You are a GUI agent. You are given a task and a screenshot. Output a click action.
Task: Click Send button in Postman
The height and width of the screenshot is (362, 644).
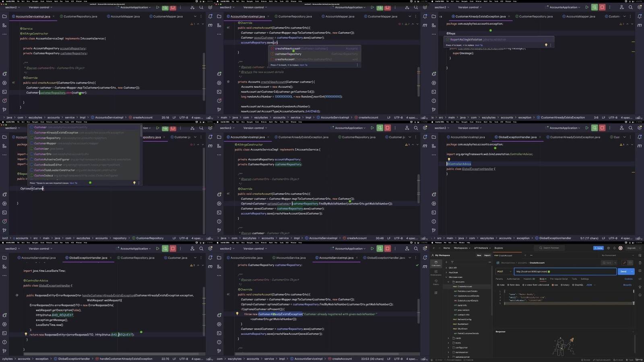click(624, 271)
